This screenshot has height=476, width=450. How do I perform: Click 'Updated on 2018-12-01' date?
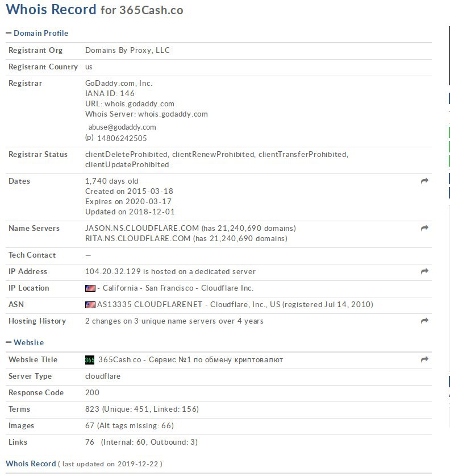point(130,212)
